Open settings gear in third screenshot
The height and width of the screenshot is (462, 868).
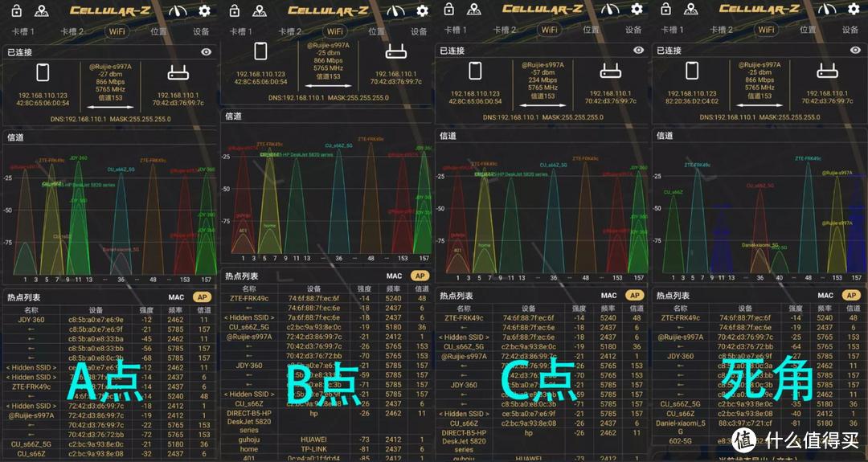coord(637,9)
